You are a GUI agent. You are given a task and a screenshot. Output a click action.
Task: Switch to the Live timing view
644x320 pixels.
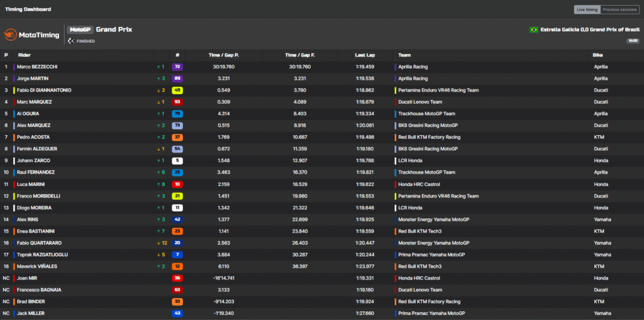point(587,9)
